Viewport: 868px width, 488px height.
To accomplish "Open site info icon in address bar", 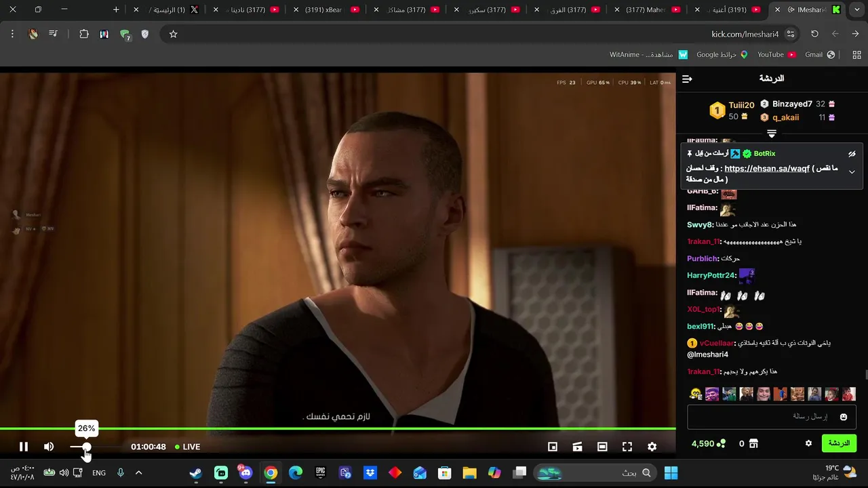I will (x=791, y=34).
